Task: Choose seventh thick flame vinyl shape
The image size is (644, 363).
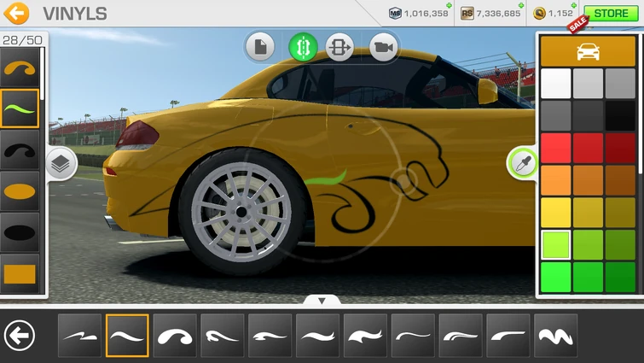Action: click(366, 336)
